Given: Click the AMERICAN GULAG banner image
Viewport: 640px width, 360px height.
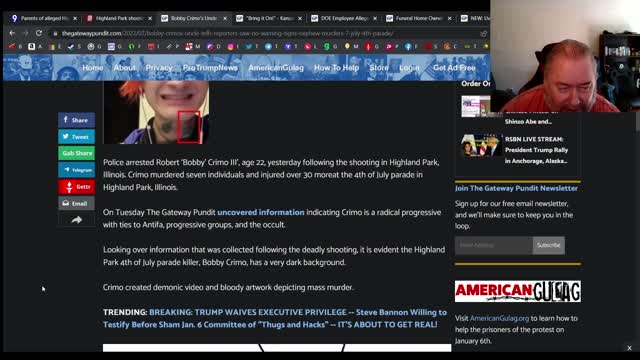Looking at the screenshot, I should point(518,291).
